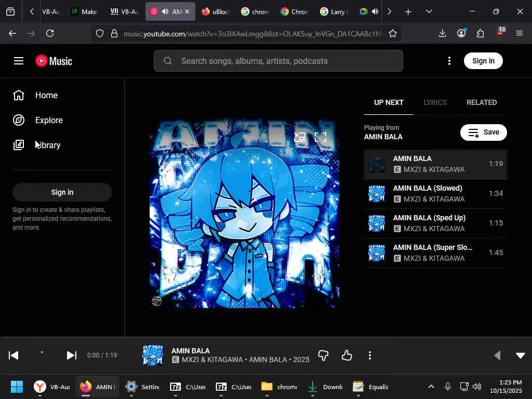Open the Equaliz taskbar app
Viewport: 532px width, 399px height.
[370, 387]
